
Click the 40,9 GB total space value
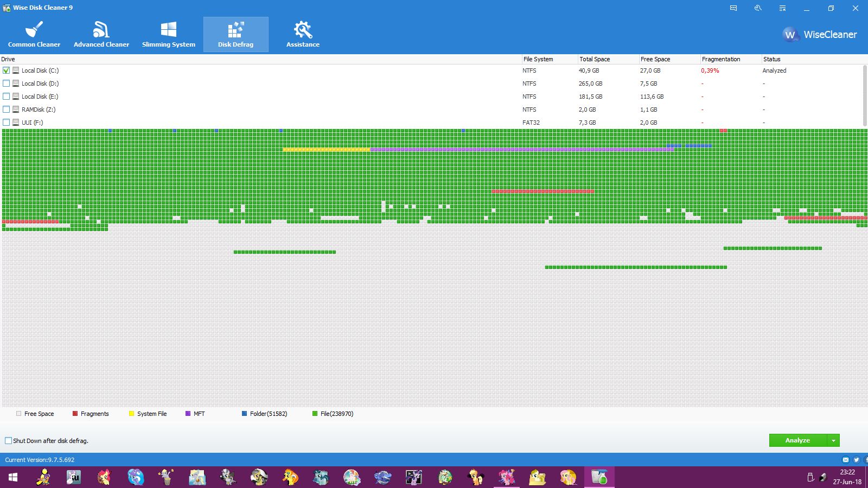pyautogui.click(x=589, y=70)
